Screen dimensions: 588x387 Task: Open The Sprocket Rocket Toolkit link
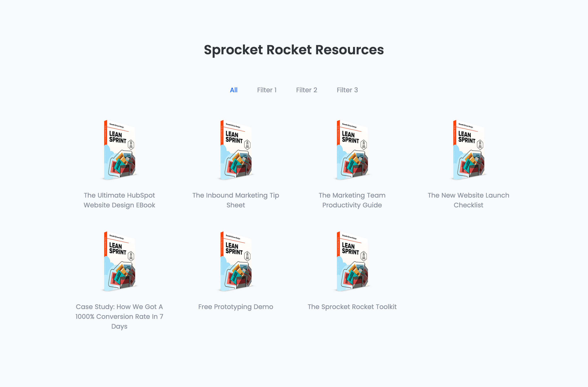352,307
